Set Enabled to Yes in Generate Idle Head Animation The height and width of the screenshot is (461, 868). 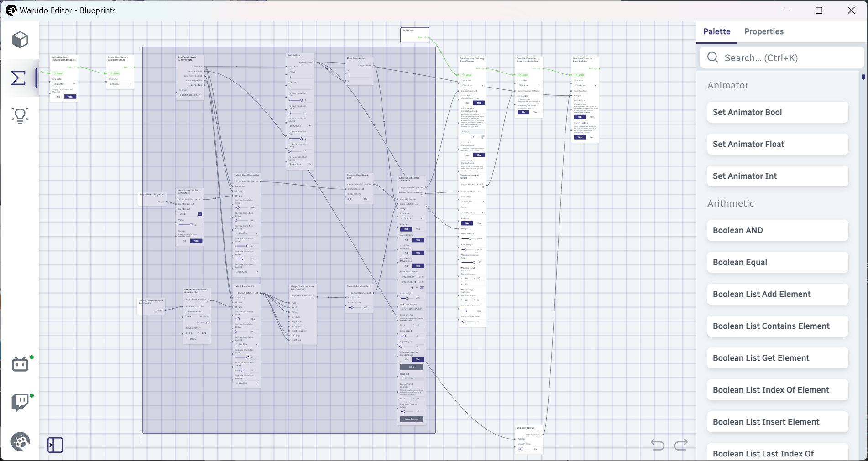(x=418, y=229)
